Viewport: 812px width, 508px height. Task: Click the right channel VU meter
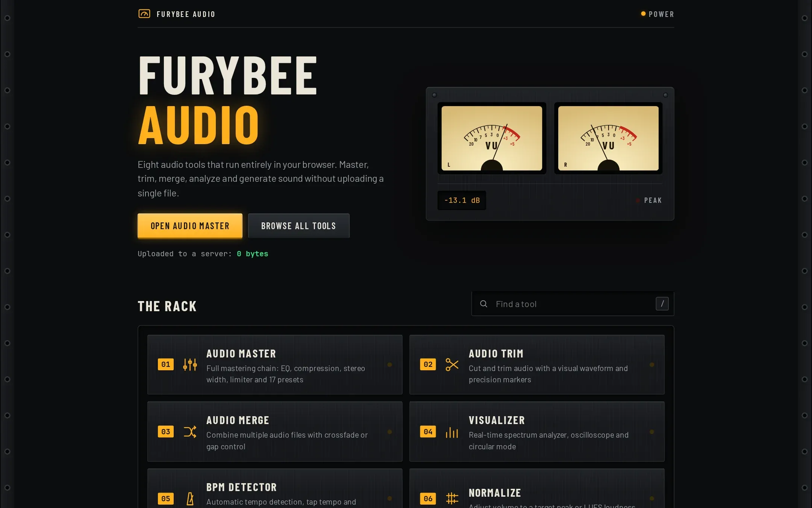608,138
